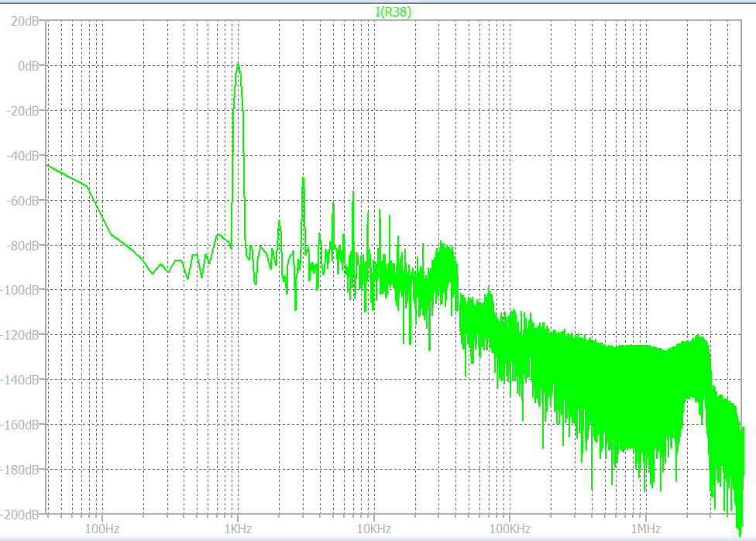
Task: Click the 20dB axis label
Action: click(25, 21)
